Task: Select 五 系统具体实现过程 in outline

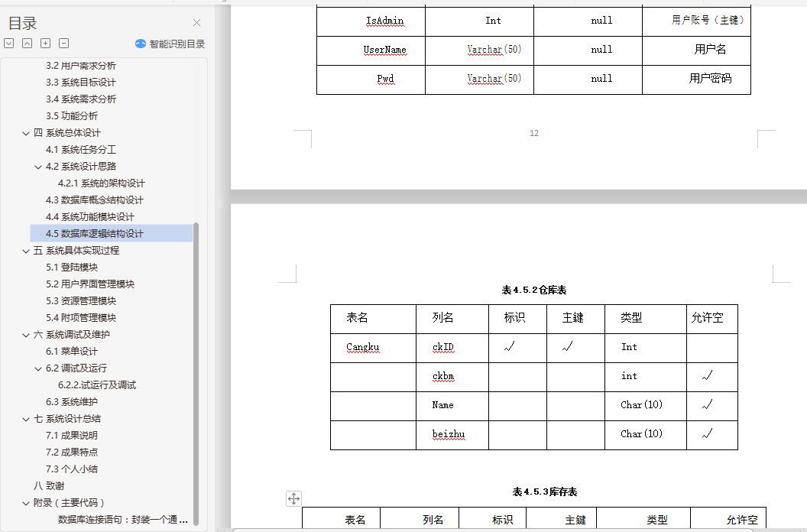Action: [x=76, y=250]
